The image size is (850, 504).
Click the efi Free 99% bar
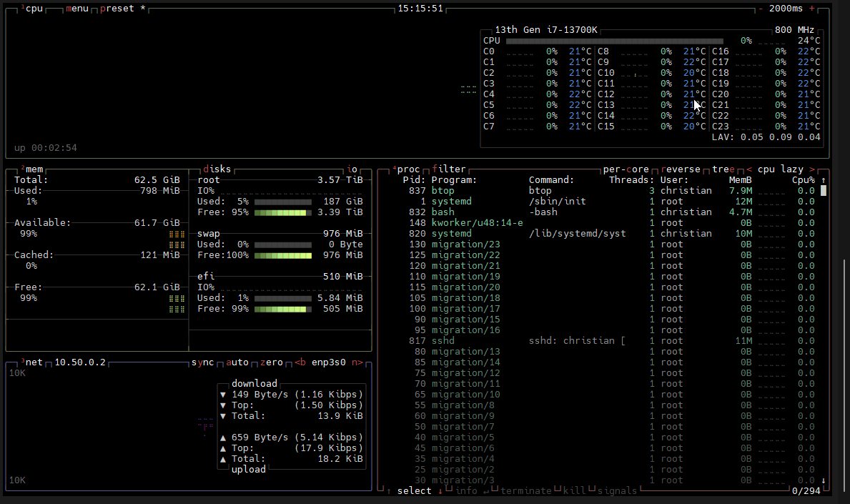click(x=283, y=309)
